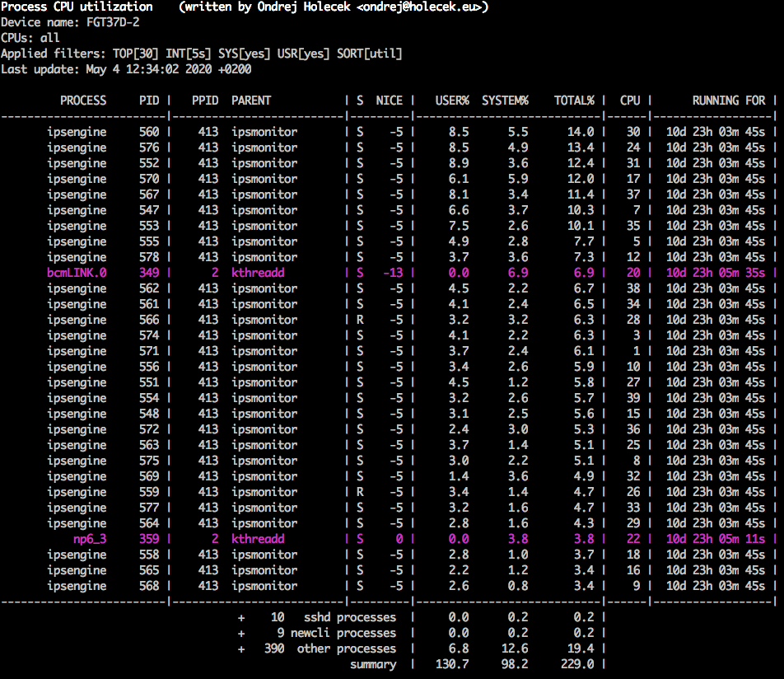The image size is (784, 679).
Task: Click the SYSTEM% column header
Action: [505, 101]
